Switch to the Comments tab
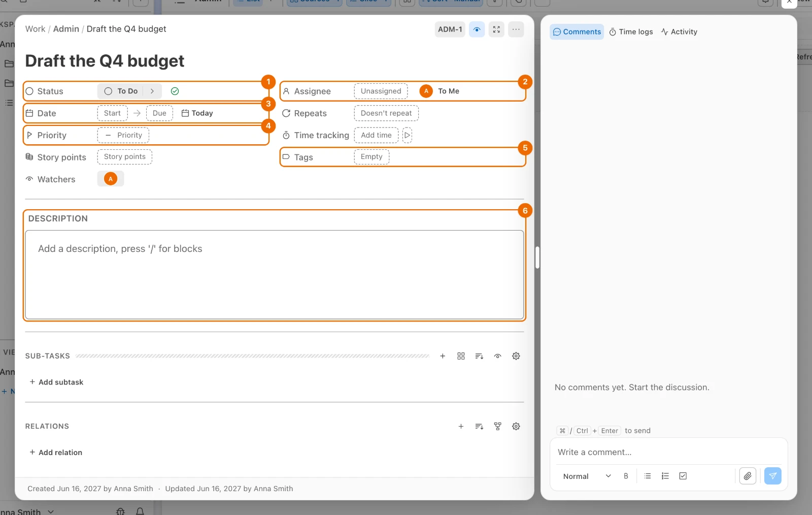Screen dimensions: 812x515 (577, 32)
